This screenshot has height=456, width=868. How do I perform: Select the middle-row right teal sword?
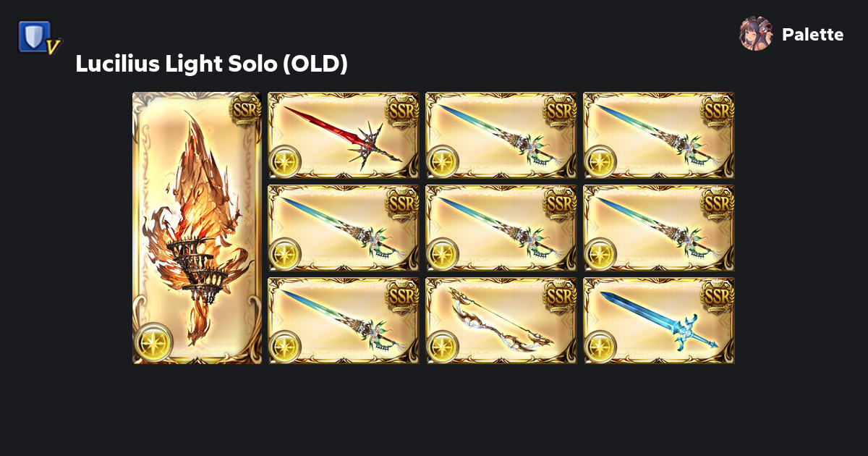pyautogui.click(x=659, y=228)
